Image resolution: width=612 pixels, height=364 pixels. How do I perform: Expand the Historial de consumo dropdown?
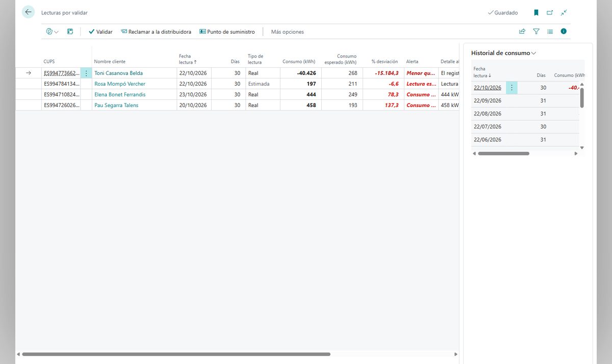(504, 53)
